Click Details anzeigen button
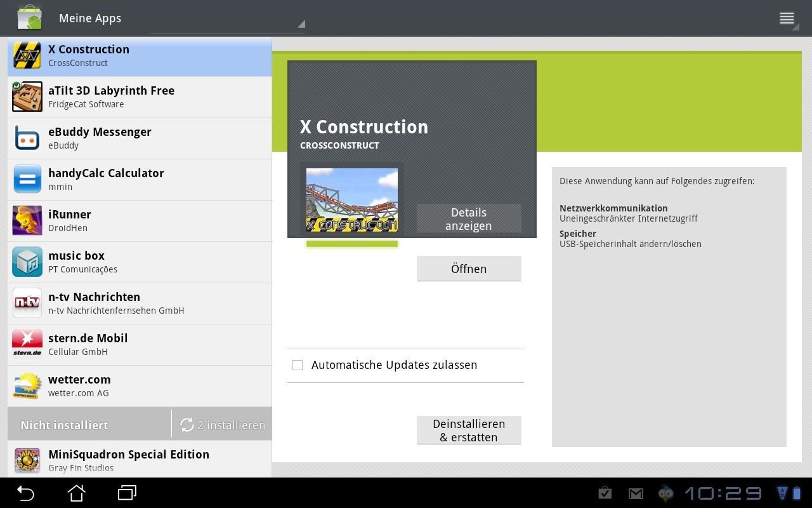 point(469,219)
